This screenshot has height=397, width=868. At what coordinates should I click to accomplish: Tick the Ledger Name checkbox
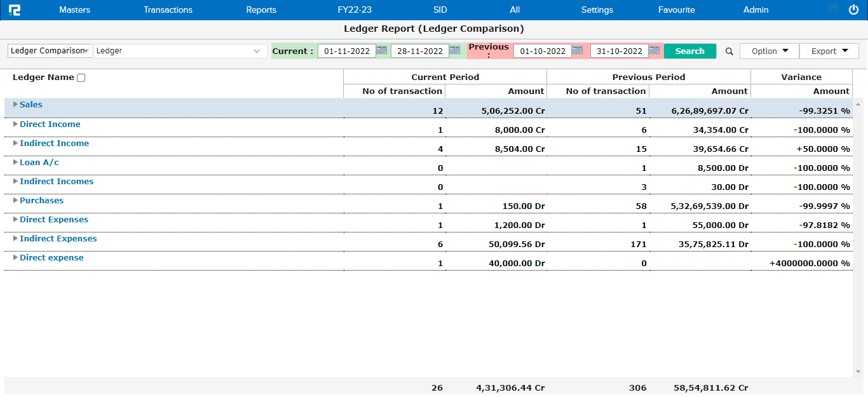point(81,78)
